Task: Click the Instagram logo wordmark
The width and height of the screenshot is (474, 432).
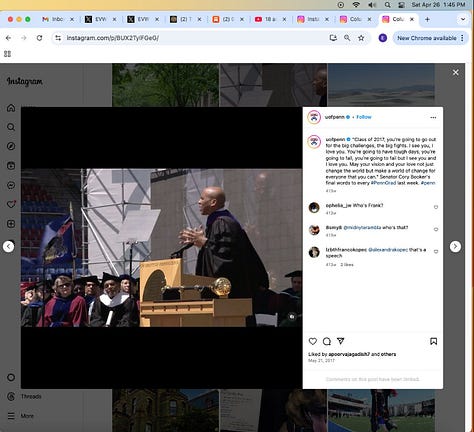Action: 25,81
